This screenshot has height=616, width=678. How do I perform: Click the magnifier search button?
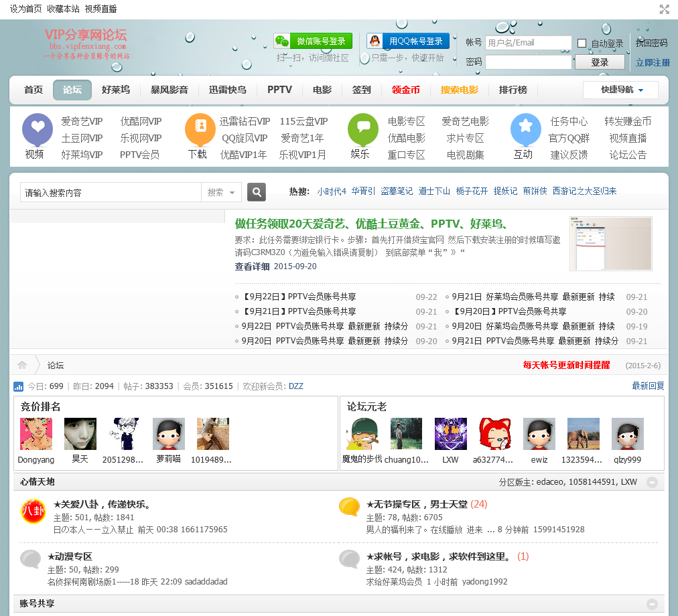pyautogui.click(x=257, y=192)
